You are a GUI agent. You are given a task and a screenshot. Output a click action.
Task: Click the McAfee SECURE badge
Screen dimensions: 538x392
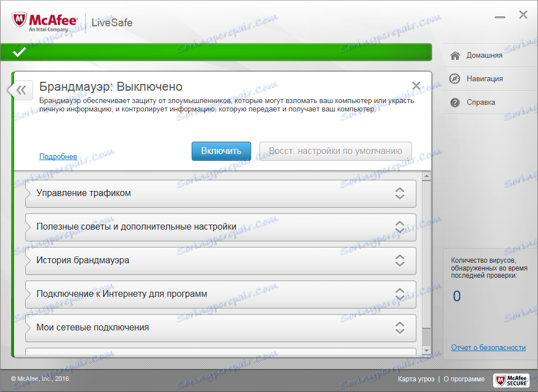(x=511, y=380)
